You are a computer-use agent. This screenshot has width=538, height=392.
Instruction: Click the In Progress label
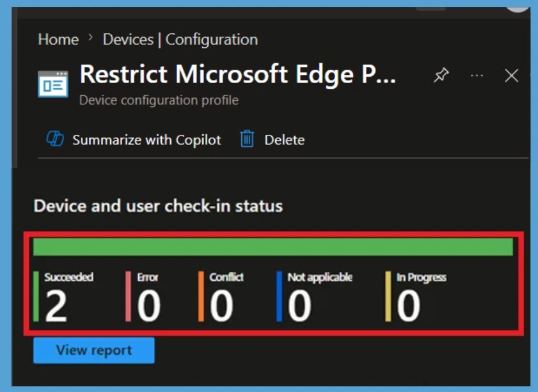[422, 278]
